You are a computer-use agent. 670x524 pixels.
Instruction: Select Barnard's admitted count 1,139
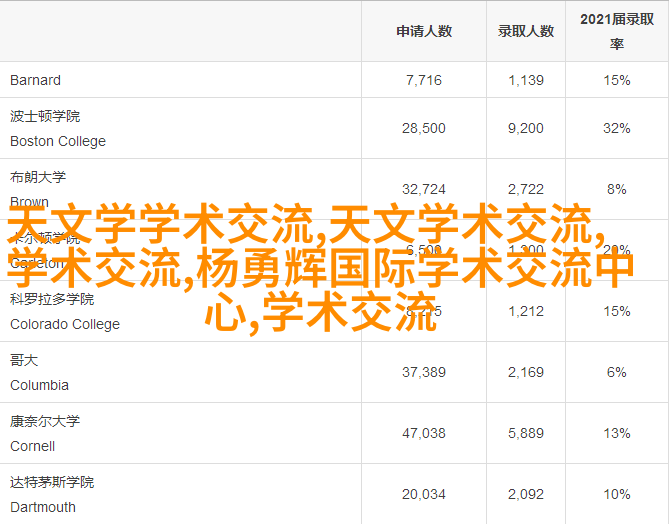[526, 80]
